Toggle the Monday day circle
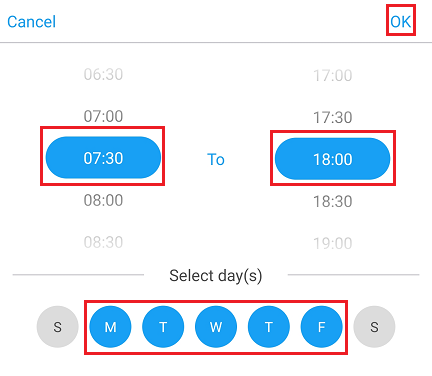This screenshot has width=432, height=376. (x=110, y=327)
